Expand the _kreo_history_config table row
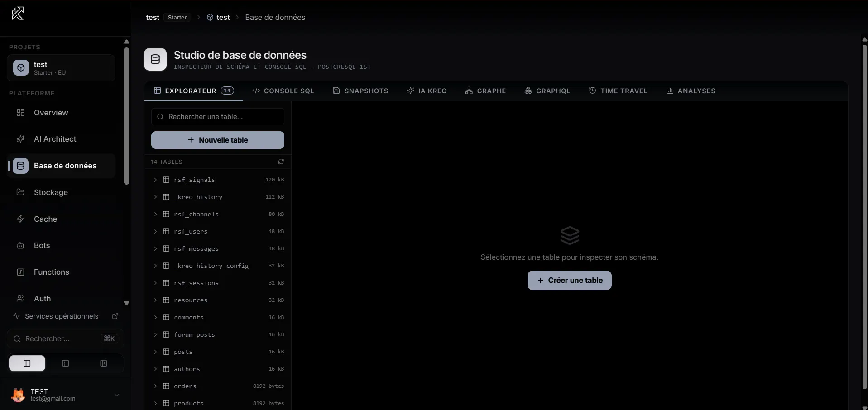This screenshot has width=868, height=410. (x=155, y=266)
